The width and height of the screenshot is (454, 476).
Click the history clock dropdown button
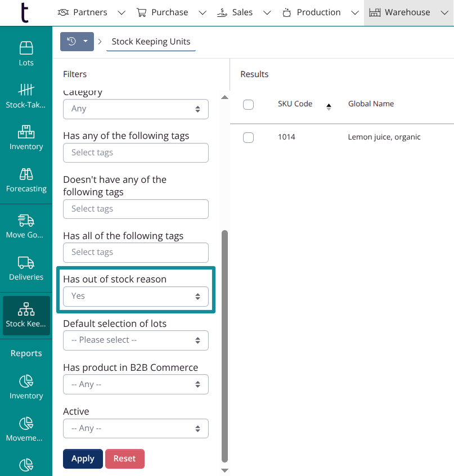pyautogui.click(x=77, y=42)
